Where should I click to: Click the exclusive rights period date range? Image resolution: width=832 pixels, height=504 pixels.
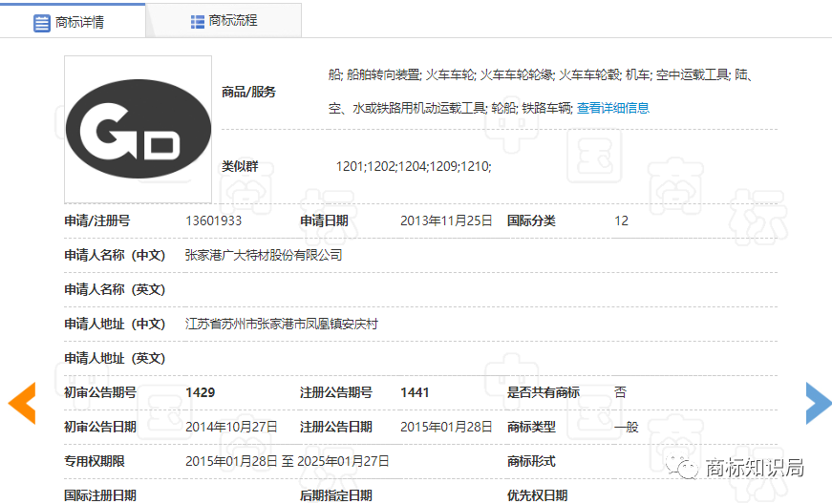tap(287, 461)
